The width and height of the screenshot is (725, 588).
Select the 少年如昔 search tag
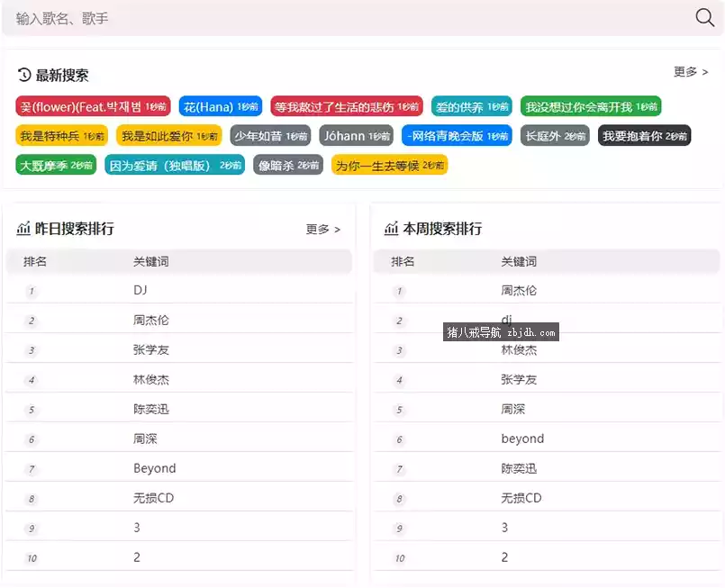(270, 135)
